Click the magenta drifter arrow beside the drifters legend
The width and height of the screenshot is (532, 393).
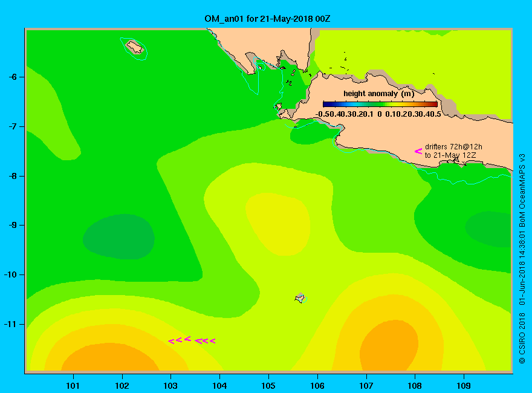click(418, 151)
